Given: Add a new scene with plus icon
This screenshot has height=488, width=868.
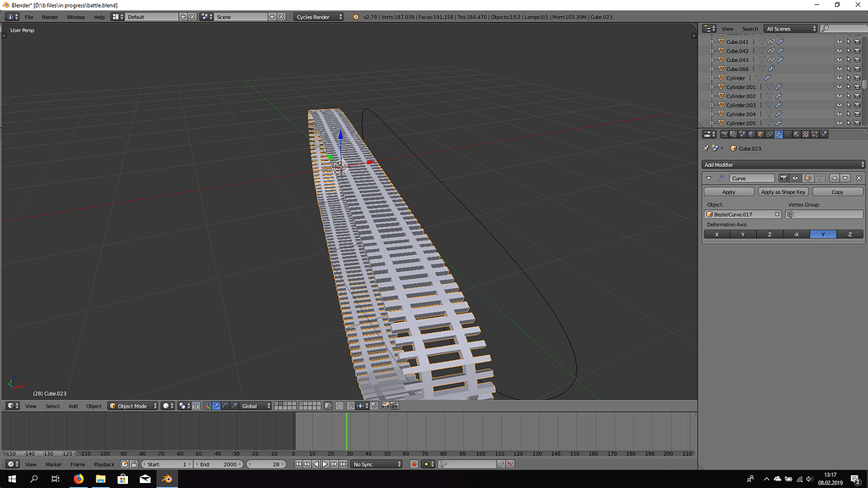Looking at the screenshot, I should (x=272, y=17).
